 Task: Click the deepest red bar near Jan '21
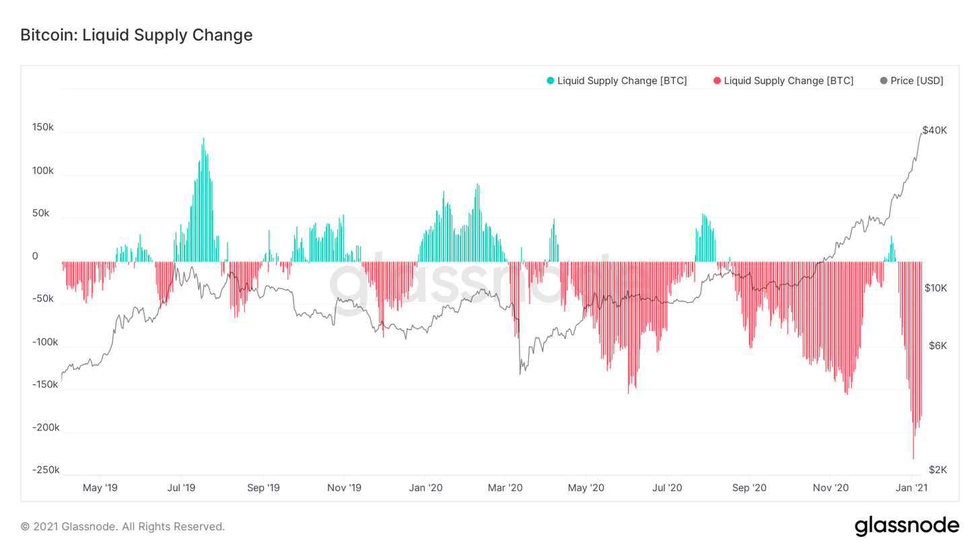[913, 361]
